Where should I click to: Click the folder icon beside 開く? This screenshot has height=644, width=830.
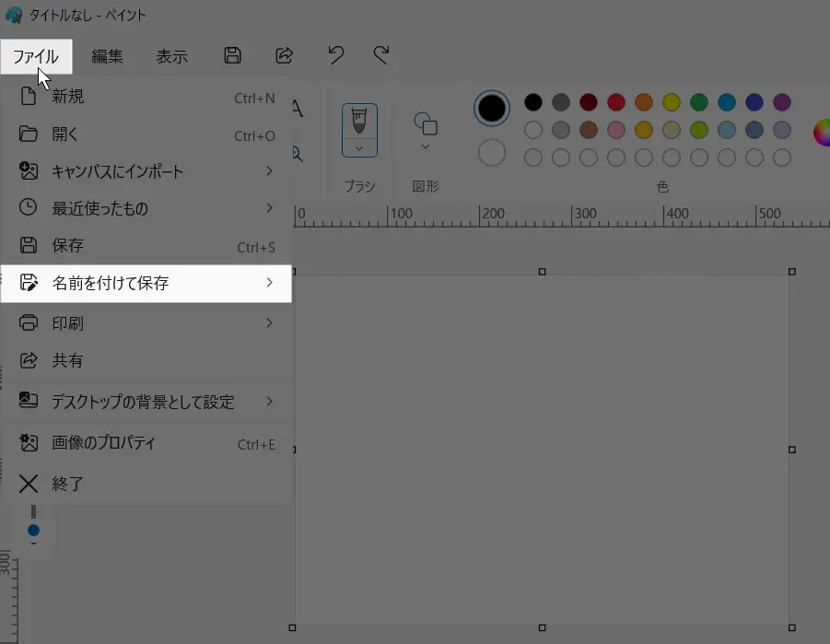click(x=28, y=134)
